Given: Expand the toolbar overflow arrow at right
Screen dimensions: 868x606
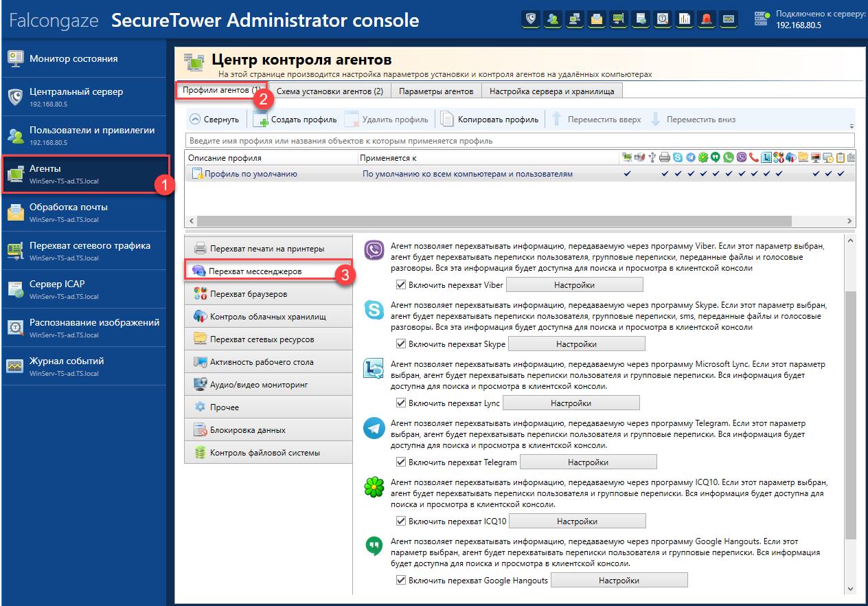Looking at the screenshot, I should pyautogui.click(x=852, y=126).
